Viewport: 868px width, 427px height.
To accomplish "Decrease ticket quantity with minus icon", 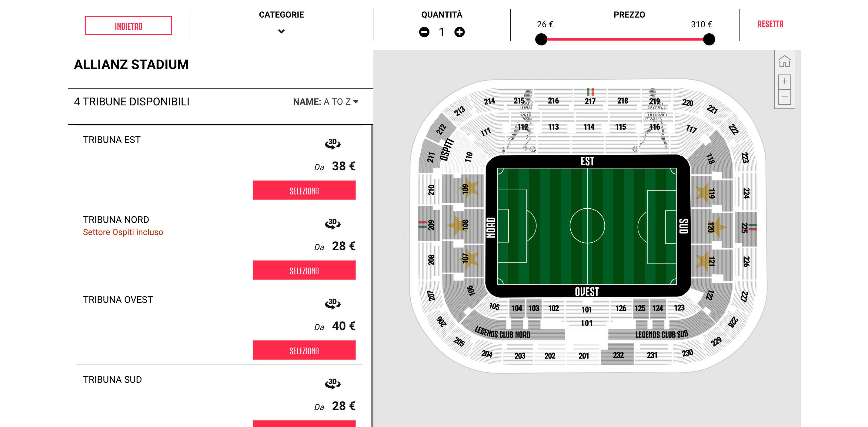I will (x=424, y=32).
